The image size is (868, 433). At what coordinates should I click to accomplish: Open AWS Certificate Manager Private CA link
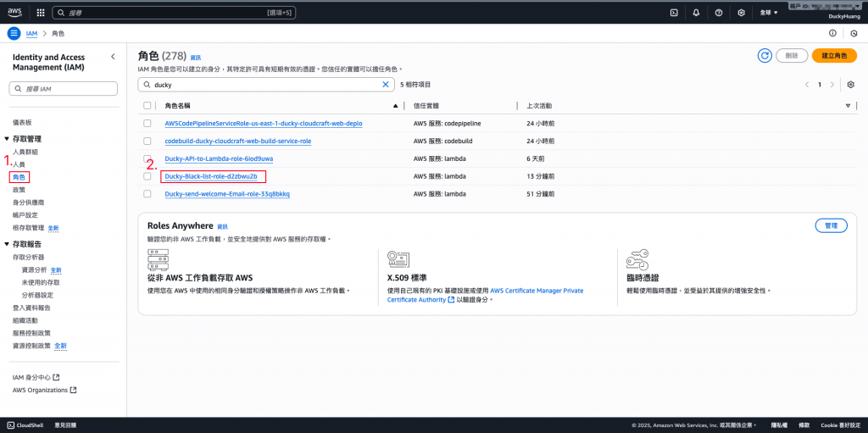pyautogui.click(x=485, y=295)
